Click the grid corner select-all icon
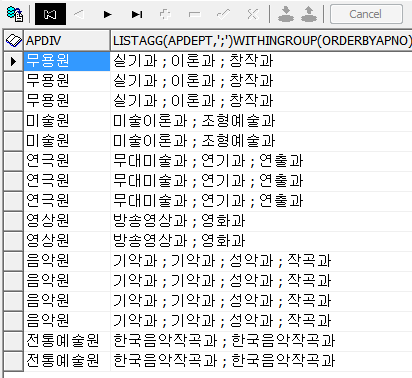Screen dimensions: 412x378 pyautogui.click(x=14, y=41)
